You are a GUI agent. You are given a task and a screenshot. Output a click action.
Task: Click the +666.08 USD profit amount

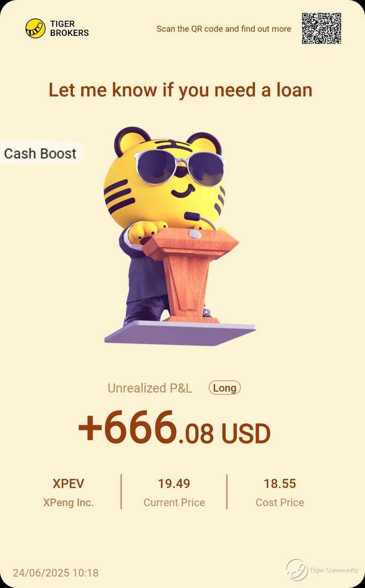tap(174, 428)
